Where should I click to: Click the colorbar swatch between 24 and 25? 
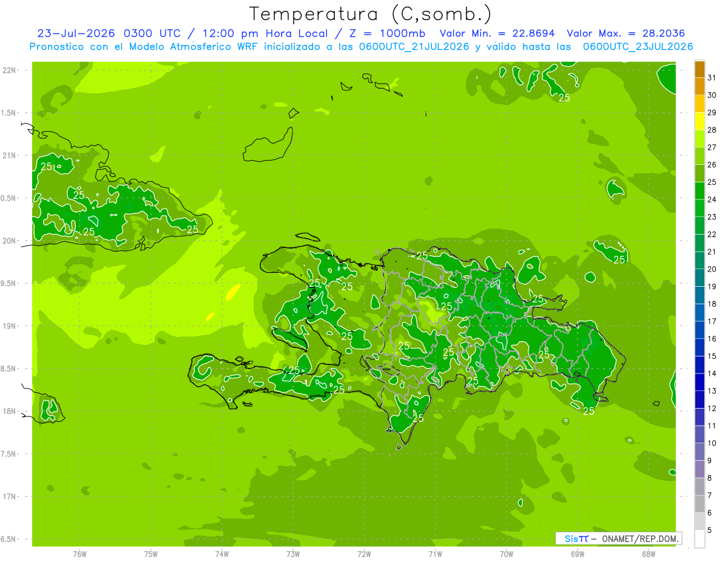pyautogui.click(x=699, y=191)
